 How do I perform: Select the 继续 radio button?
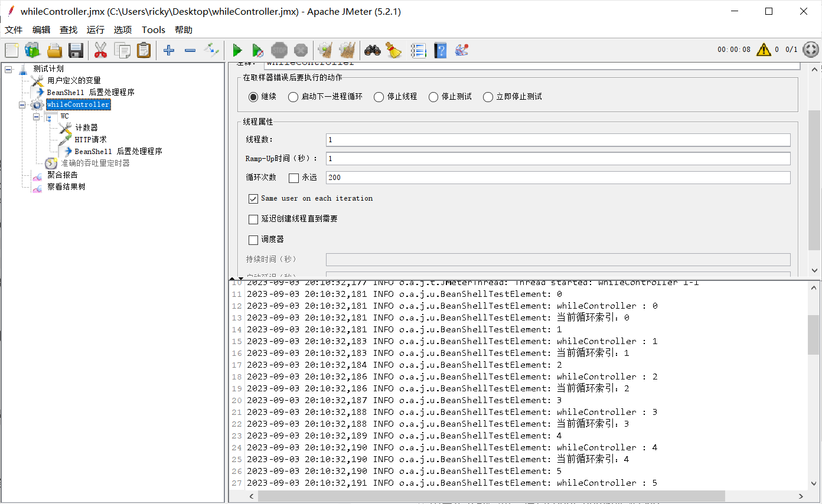tap(253, 97)
